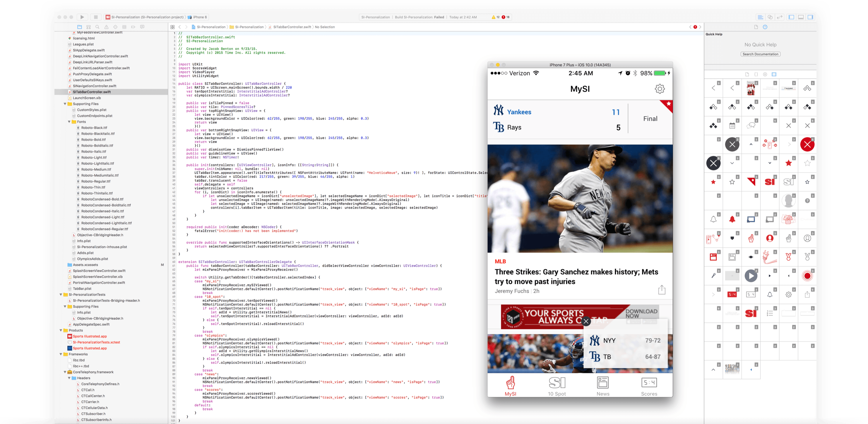The height and width of the screenshot is (424, 868).
Task: Open the Symbol navigator
Action: 89,27
